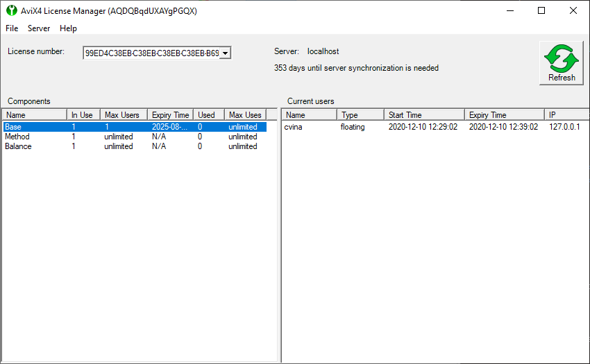Click the Used column header
590x364 pixels.
coord(208,115)
